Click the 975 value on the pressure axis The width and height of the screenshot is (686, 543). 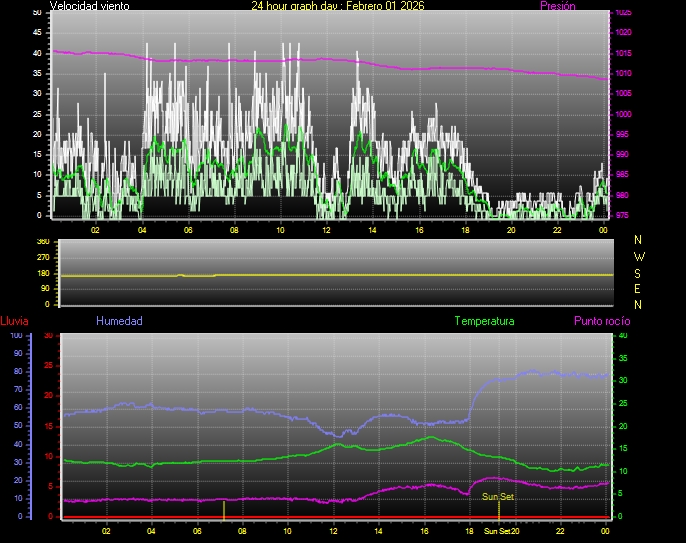pos(623,215)
